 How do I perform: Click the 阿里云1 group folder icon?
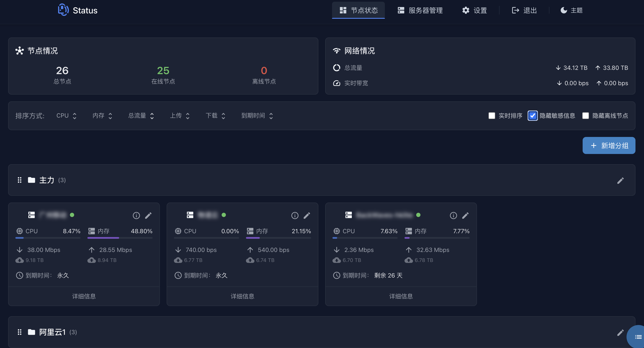[x=32, y=332]
